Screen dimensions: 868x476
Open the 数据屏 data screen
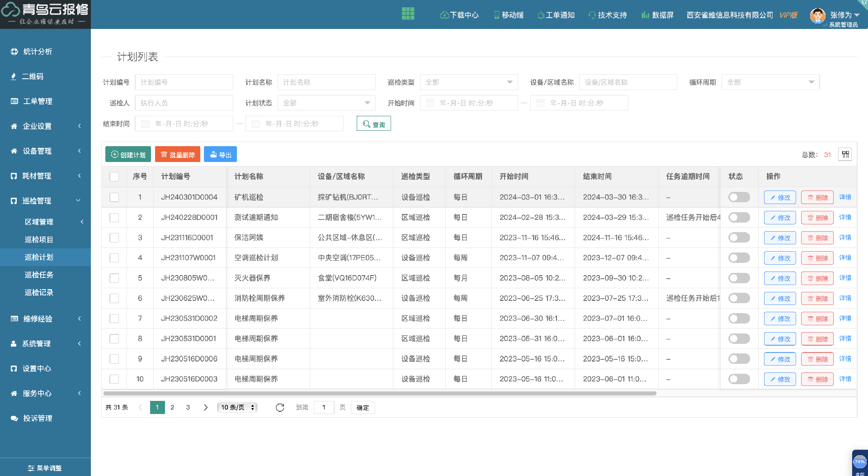point(657,15)
